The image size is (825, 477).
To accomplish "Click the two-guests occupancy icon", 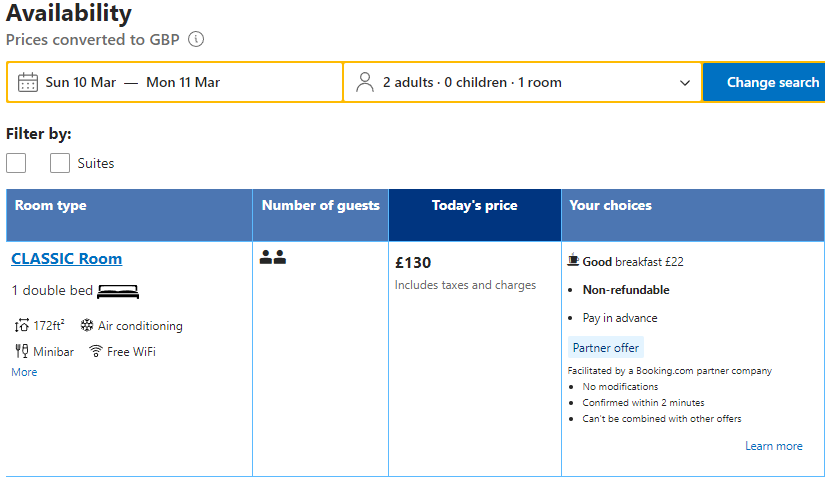I will [273, 257].
